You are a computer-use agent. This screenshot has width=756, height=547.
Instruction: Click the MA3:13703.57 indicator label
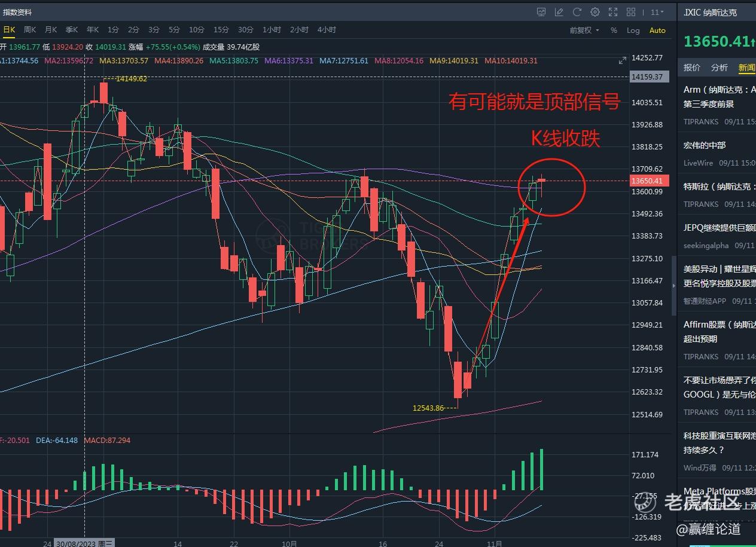coord(124,61)
